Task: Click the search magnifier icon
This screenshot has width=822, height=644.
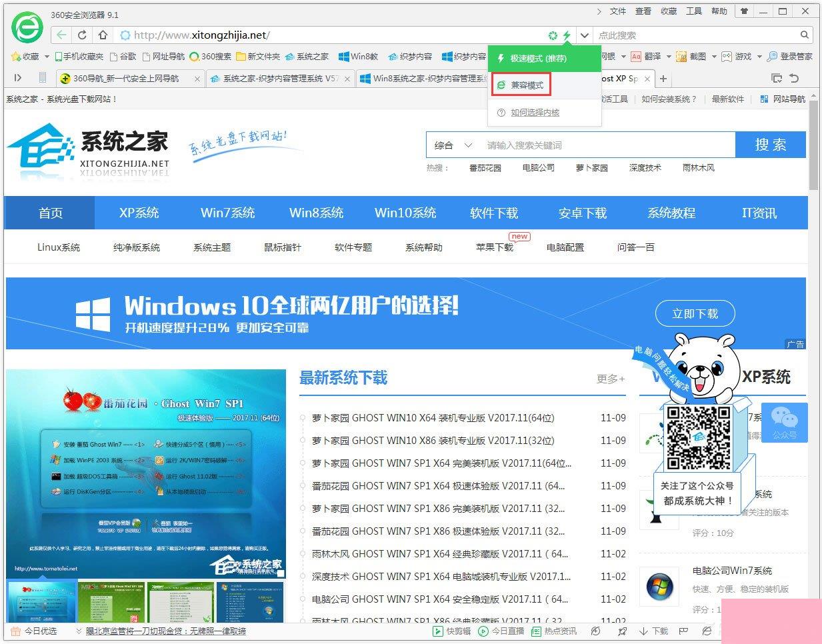Action: coord(804,35)
